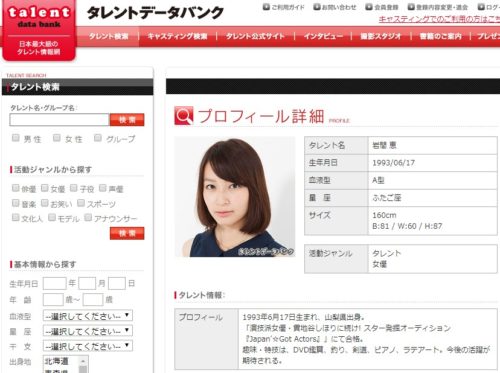Tick the 女性 checkbox

tap(57, 138)
